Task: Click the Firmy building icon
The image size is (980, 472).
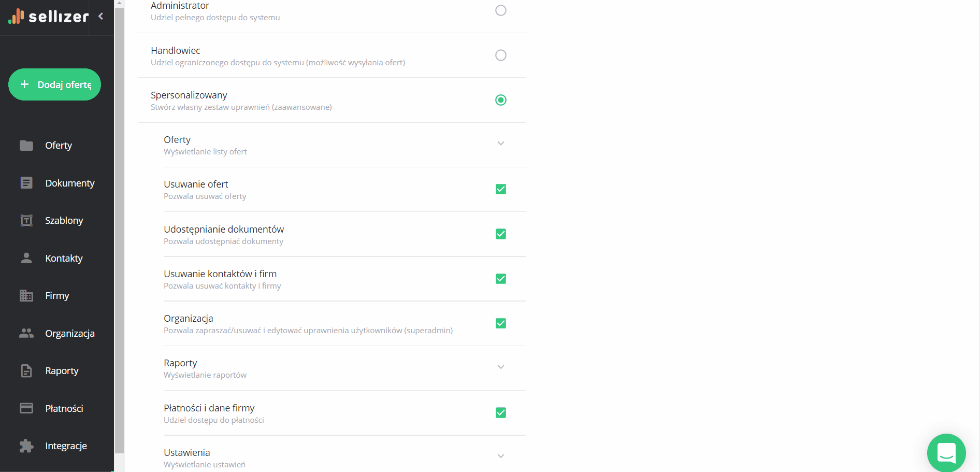Action: click(26, 296)
